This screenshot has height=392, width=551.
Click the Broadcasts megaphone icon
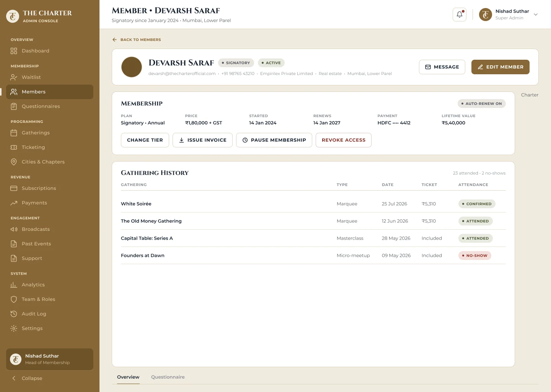coord(14,229)
